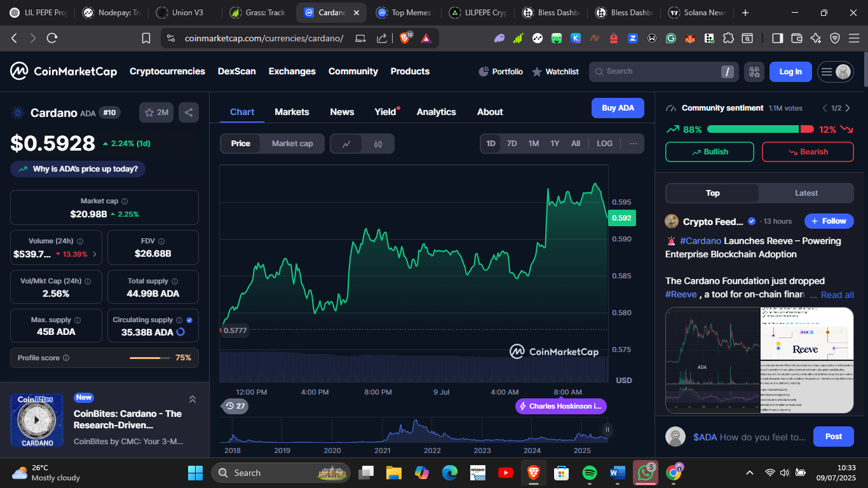Open the Portfolio pie icon link
The image size is (868, 488).
coord(501,72)
